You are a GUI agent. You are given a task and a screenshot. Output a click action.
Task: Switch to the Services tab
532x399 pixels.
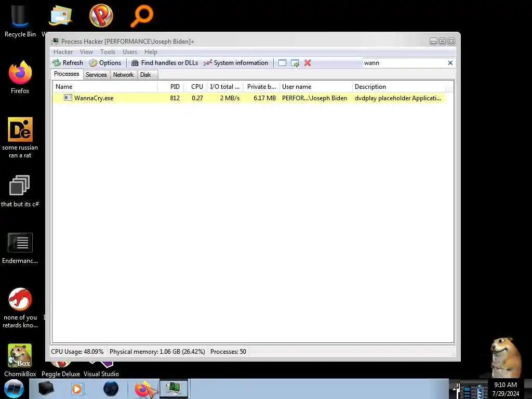[96, 75]
